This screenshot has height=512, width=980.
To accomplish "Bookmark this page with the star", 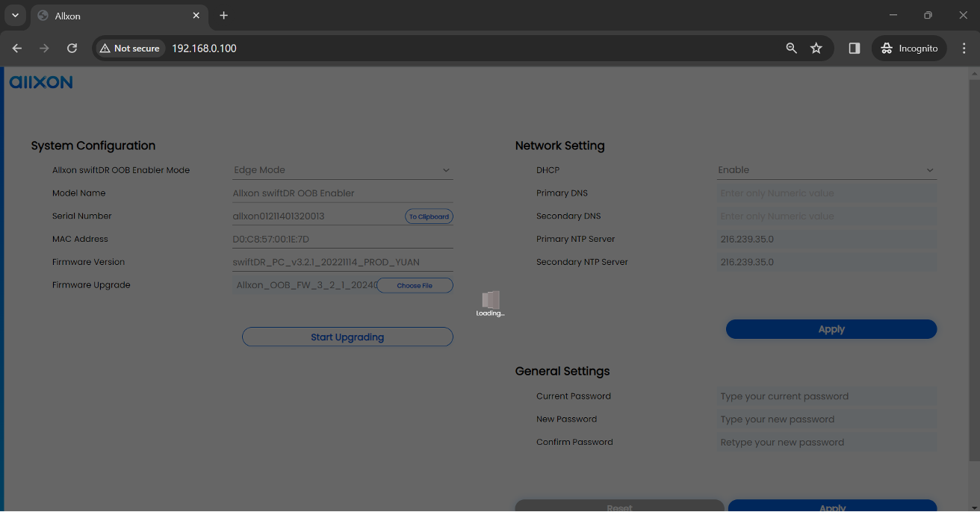I will point(816,48).
